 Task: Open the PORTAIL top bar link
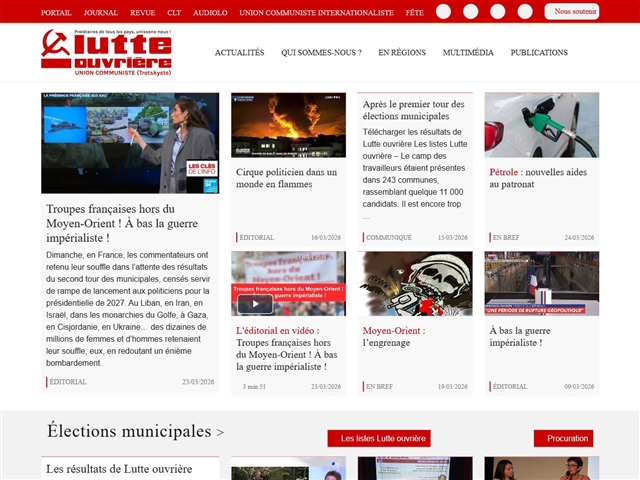click(56, 13)
